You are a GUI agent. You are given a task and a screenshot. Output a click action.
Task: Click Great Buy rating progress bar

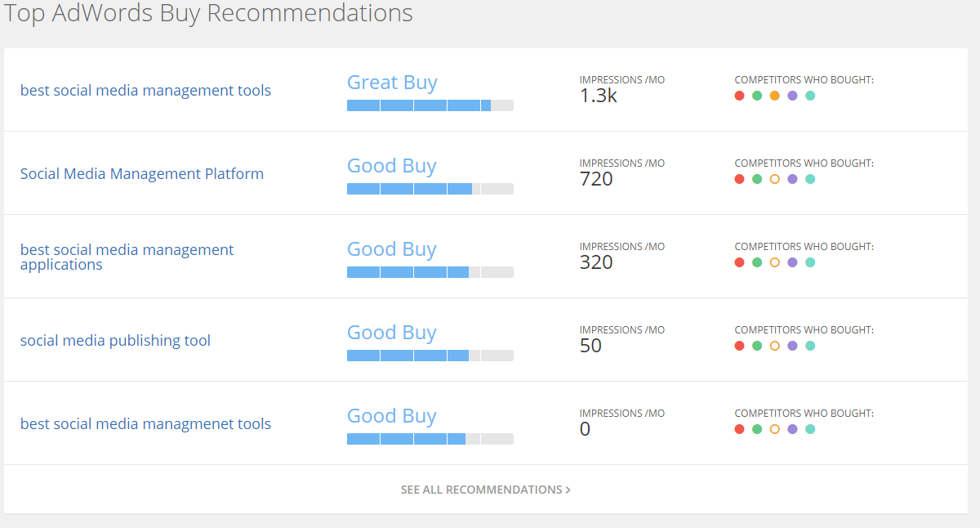(430, 105)
